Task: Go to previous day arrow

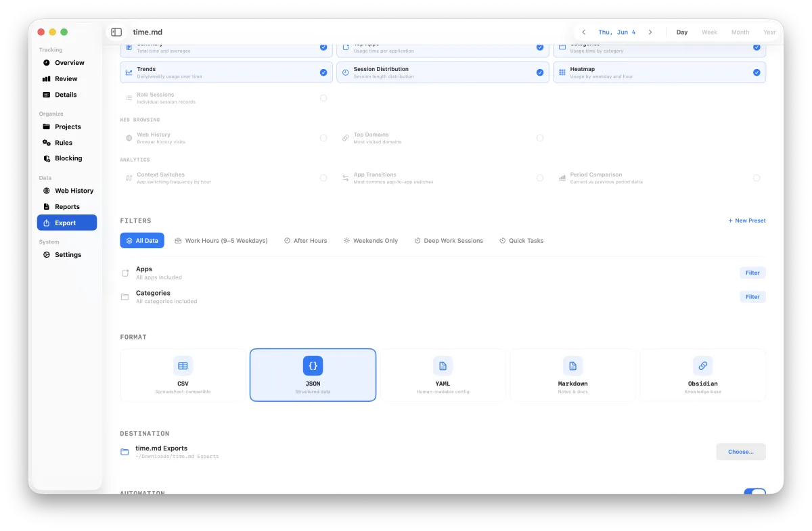Action: (x=584, y=32)
